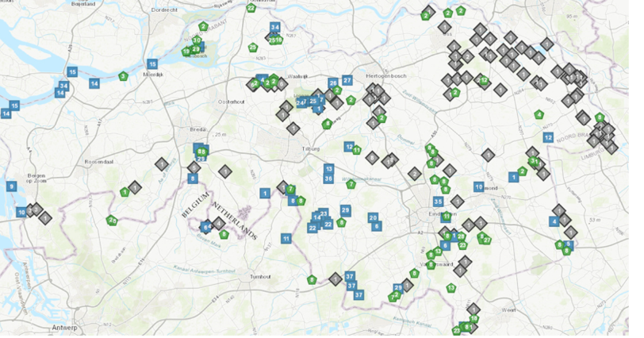Select blue square marker 36 south of Tilburg

[328, 179]
